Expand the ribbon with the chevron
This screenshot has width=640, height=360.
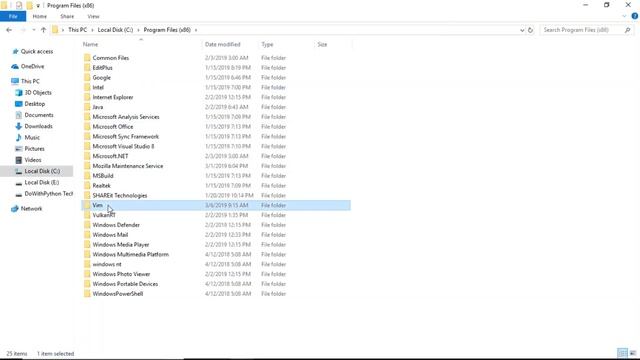pyautogui.click(x=624, y=16)
